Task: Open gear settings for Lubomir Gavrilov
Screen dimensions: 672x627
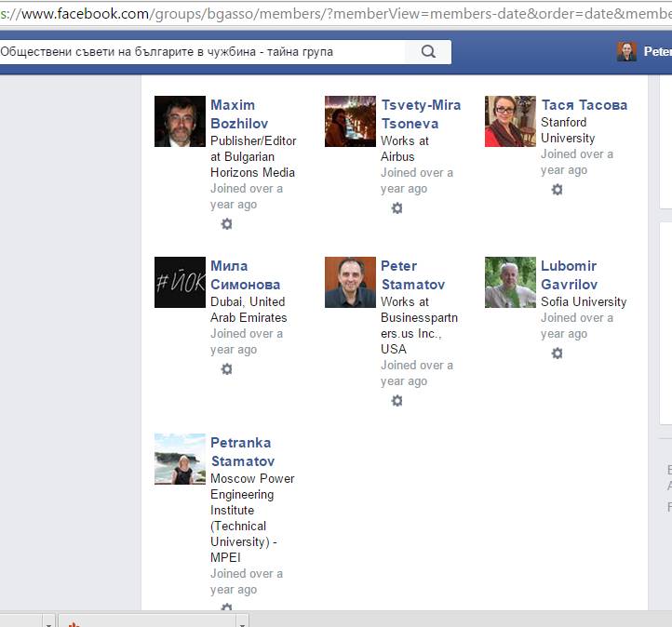Action: pyautogui.click(x=557, y=354)
